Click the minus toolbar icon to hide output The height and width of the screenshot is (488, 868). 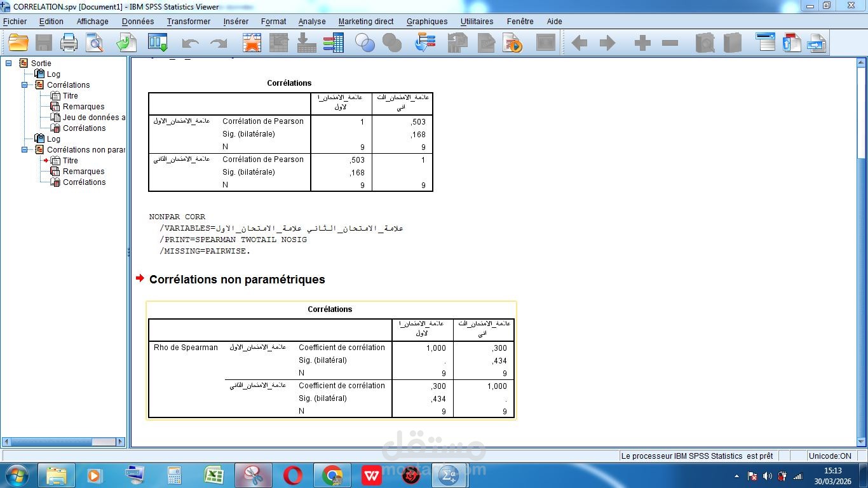click(670, 43)
